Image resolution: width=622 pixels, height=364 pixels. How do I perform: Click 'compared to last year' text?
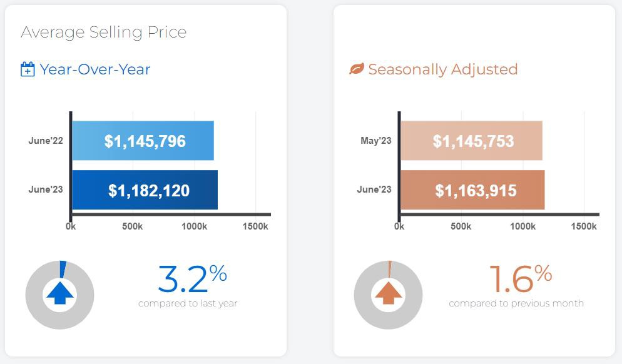[188, 304]
